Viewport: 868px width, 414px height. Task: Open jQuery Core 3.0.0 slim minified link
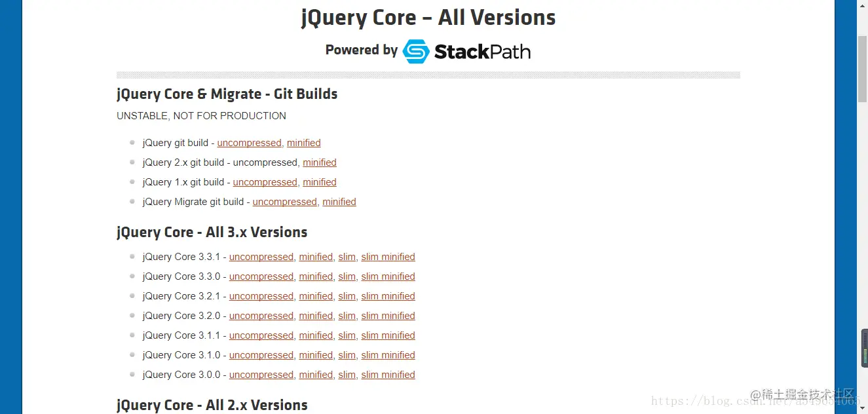coord(388,375)
